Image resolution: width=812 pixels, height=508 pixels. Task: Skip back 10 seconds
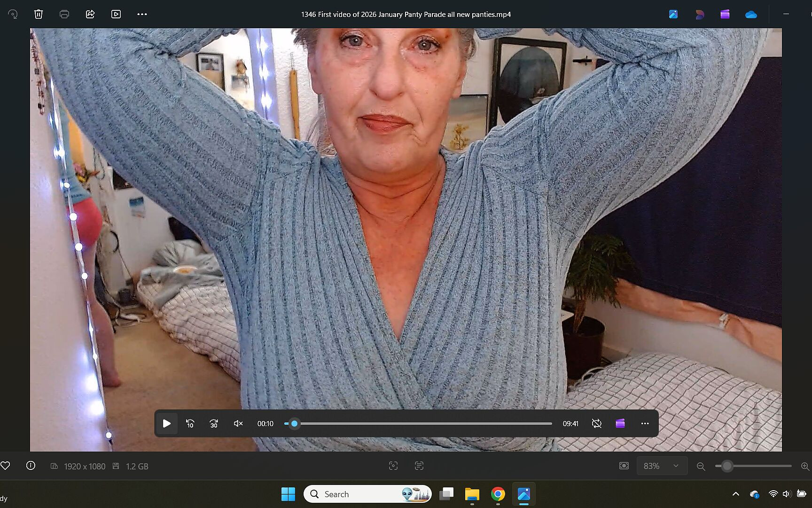coord(190,423)
